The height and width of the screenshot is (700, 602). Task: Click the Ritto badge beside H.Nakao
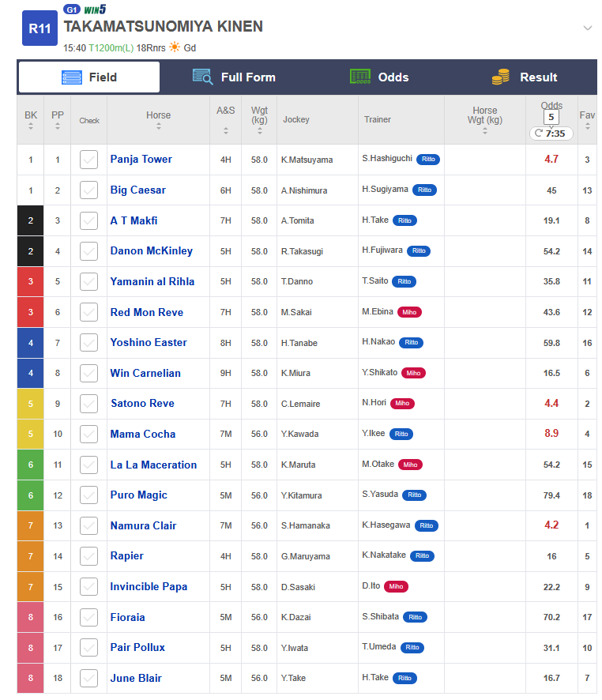pos(411,343)
